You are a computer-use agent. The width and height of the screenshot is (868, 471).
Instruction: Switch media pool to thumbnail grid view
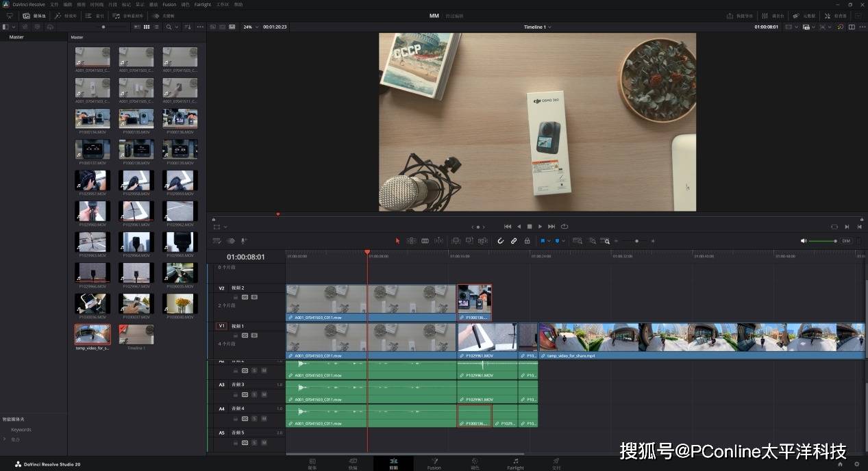(x=146, y=27)
